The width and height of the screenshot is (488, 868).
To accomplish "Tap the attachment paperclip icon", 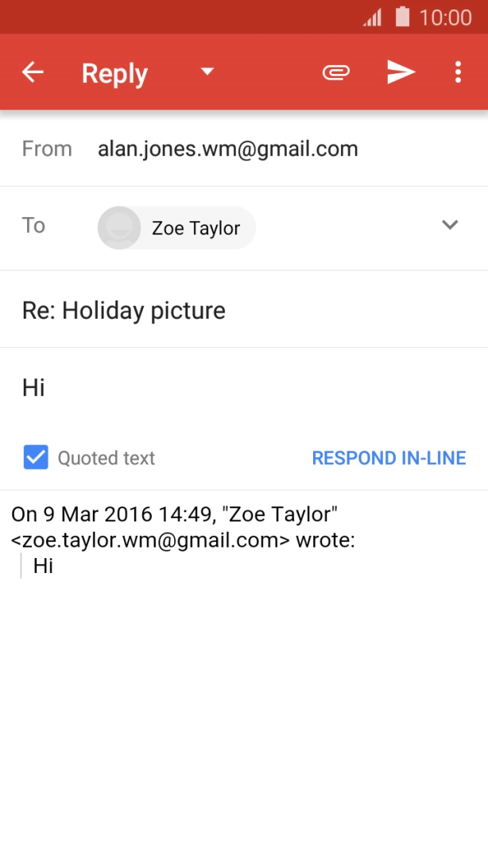I will tap(335, 72).
